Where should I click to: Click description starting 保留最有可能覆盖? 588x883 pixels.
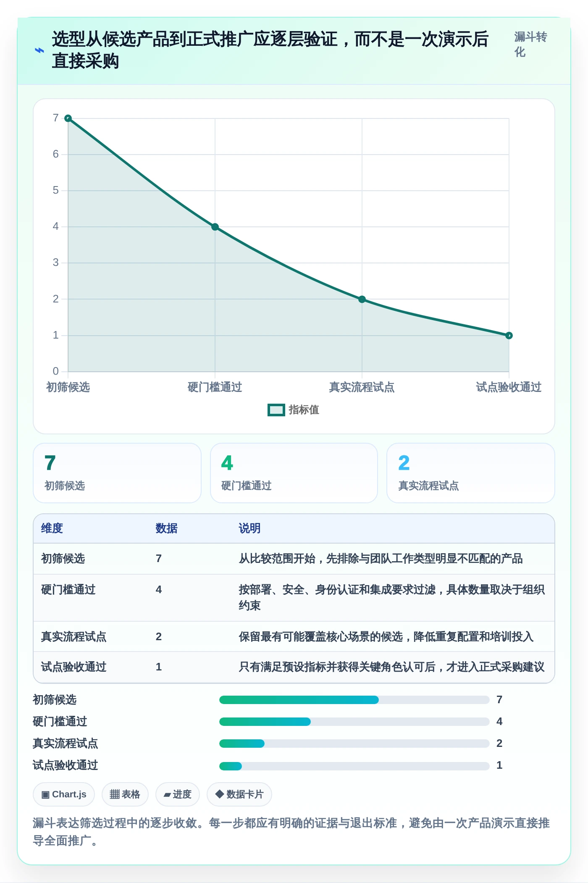[386, 637]
